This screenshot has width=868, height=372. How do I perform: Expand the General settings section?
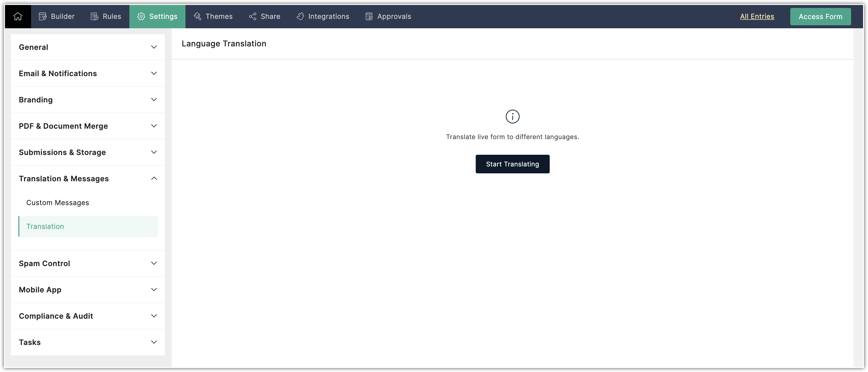click(154, 47)
